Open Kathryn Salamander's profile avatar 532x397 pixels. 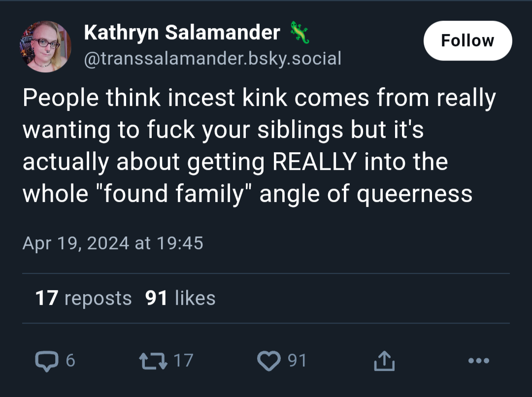point(45,46)
